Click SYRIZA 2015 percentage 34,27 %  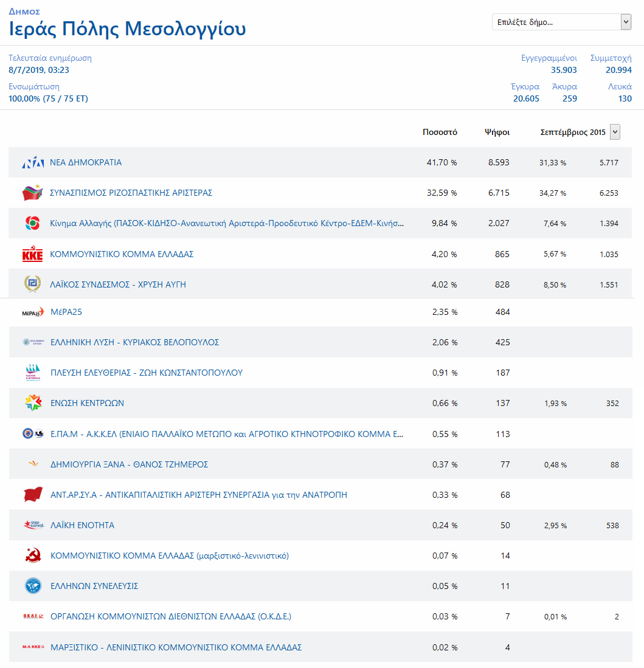(552, 193)
